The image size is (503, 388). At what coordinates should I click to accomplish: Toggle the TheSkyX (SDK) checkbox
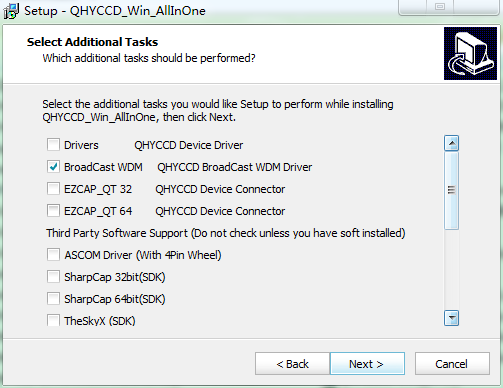tap(53, 320)
